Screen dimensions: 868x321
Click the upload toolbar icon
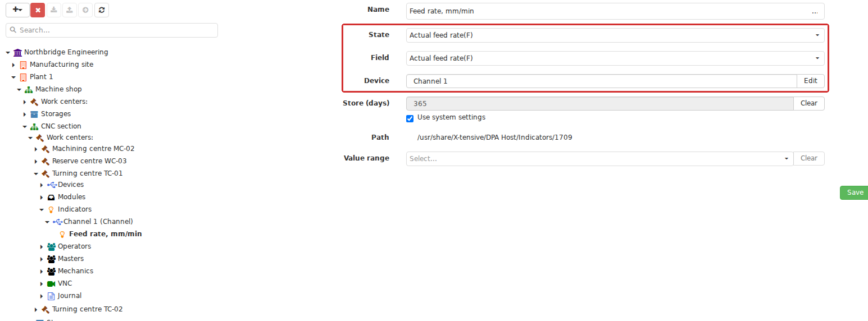[69, 10]
